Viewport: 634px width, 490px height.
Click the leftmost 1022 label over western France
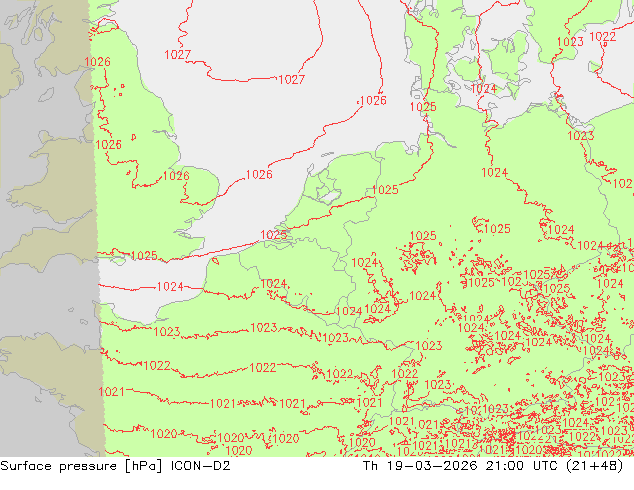pos(157,366)
